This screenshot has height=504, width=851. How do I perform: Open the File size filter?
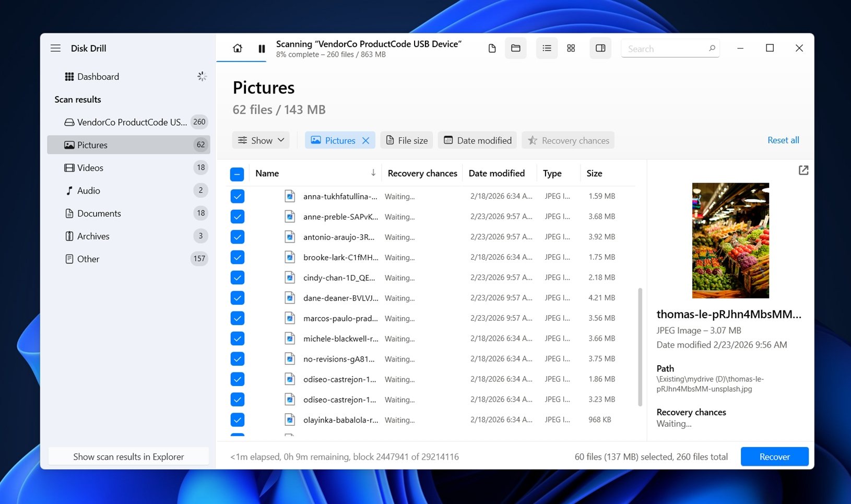coord(406,140)
